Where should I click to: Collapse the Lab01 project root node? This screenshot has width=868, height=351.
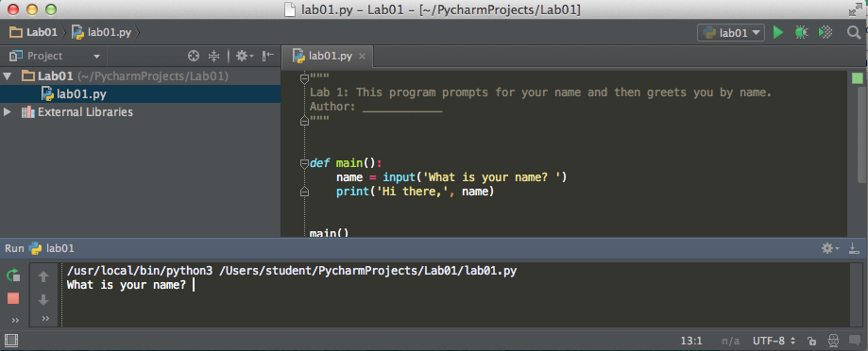(x=8, y=75)
